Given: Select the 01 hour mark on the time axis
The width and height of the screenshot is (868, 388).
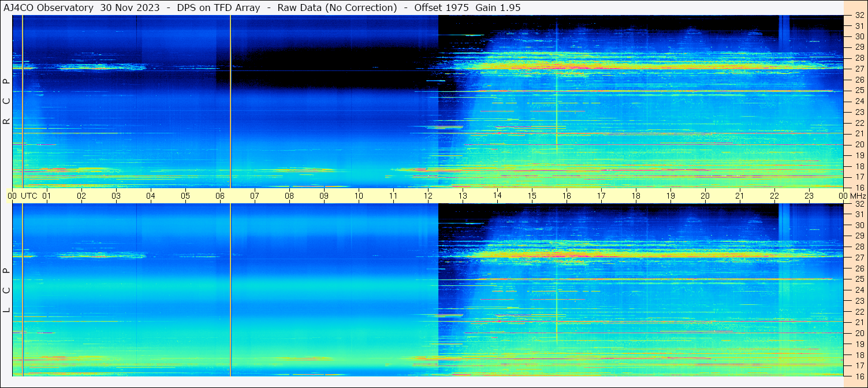Looking at the screenshot, I should [47, 196].
